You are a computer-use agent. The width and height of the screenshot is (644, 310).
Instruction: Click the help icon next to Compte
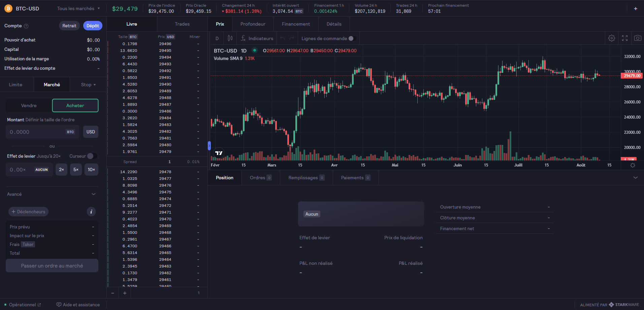pos(26,26)
